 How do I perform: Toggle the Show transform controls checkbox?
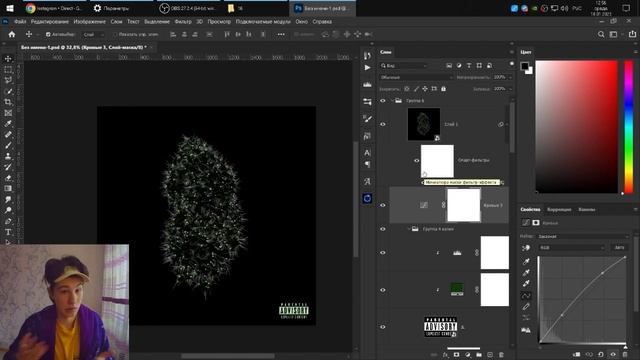(x=115, y=35)
